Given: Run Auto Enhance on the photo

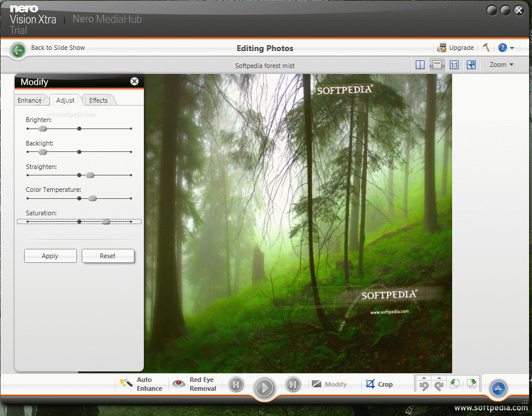Looking at the screenshot, I should [x=141, y=384].
